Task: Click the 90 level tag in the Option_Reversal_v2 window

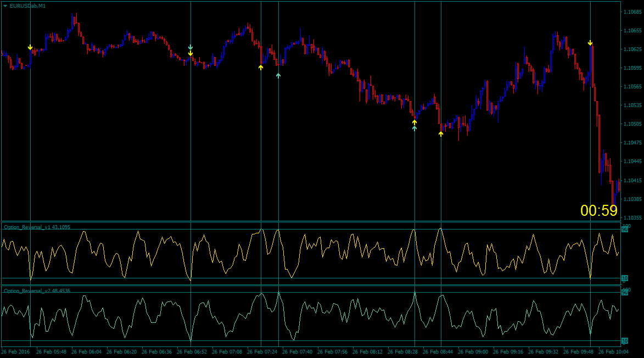Action: pos(625,293)
